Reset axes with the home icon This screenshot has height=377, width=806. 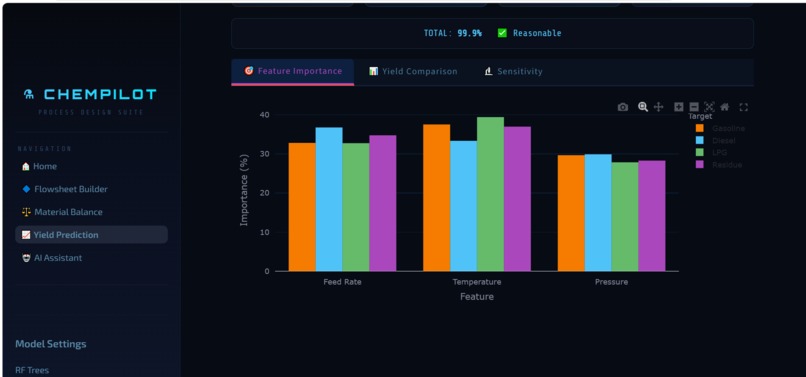coord(724,107)
